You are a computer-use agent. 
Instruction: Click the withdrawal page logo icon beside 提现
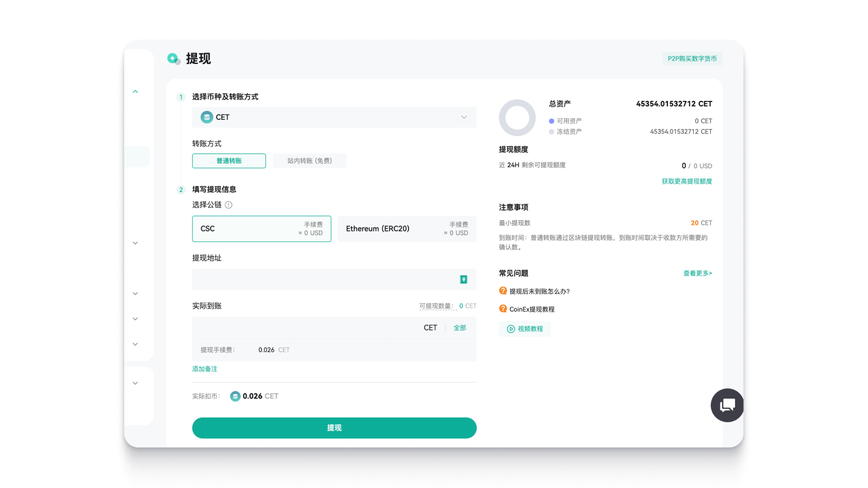(174, 59)
